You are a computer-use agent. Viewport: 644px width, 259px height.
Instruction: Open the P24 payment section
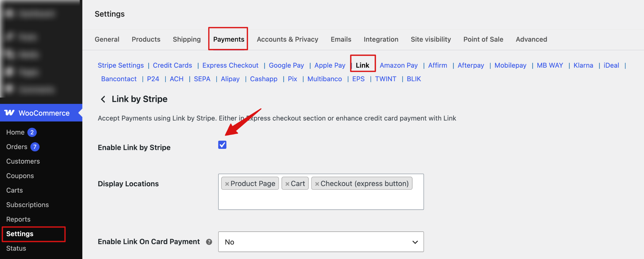[x=153, y=79]
